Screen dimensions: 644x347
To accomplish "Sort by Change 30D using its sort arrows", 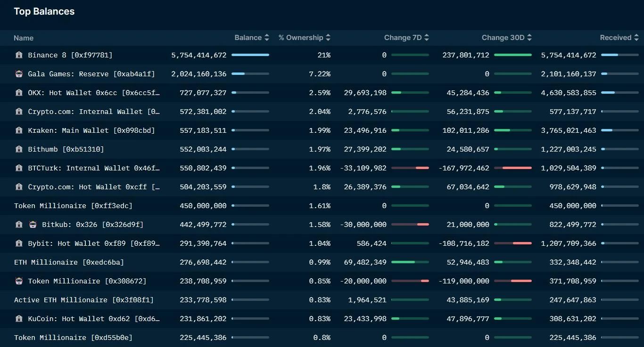I will point(529,38).
